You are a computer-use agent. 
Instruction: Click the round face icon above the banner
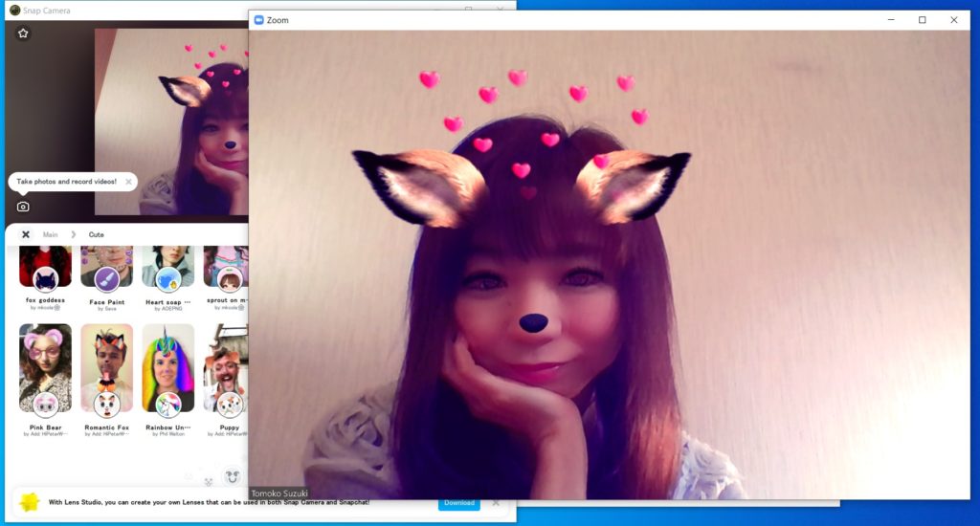[x=233, y=477]
